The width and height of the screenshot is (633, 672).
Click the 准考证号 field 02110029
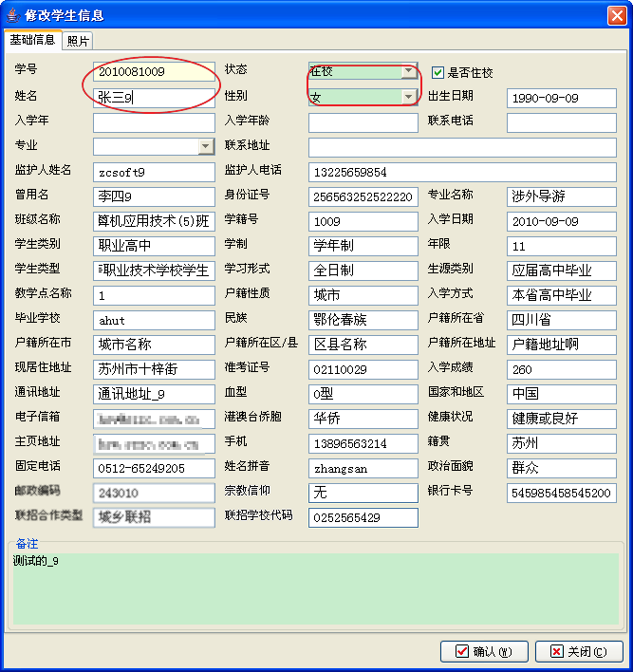363,369
